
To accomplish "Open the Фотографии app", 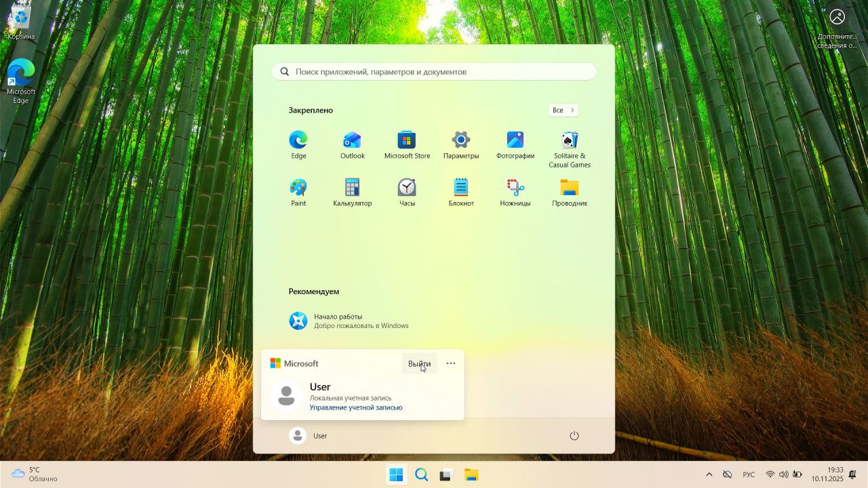I will pyautogui.click(x=515, y=145).
